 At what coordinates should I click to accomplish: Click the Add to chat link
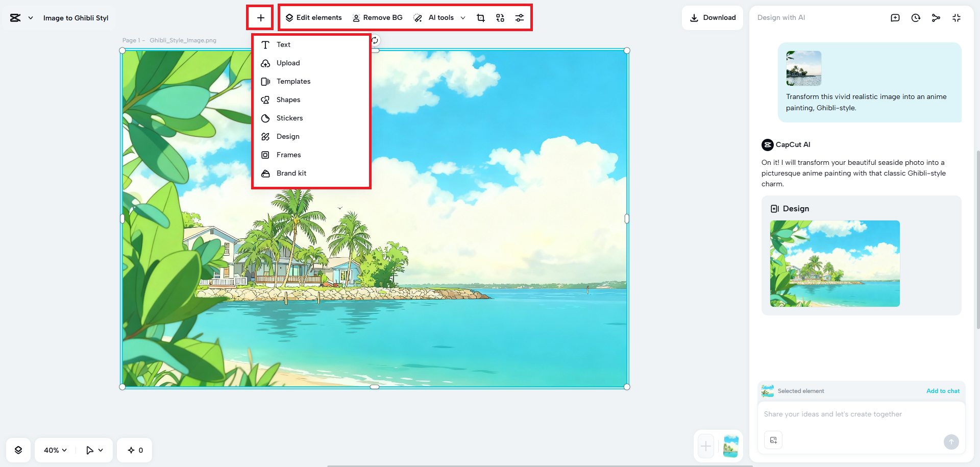coord(943,391)
